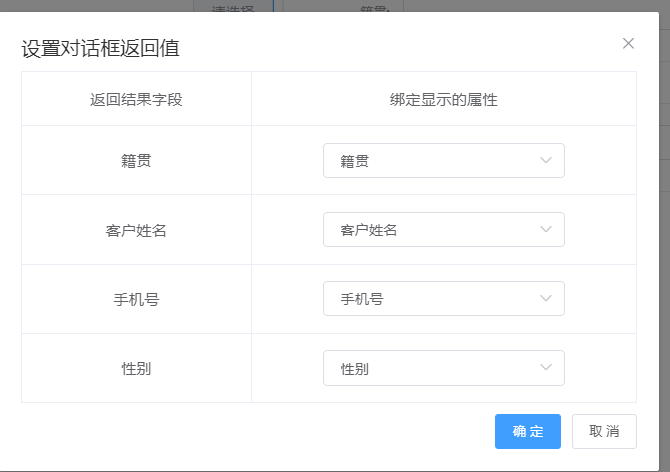Select the 性别 result field label cell
Screen dimensions: 670x472
click(136, 368)
